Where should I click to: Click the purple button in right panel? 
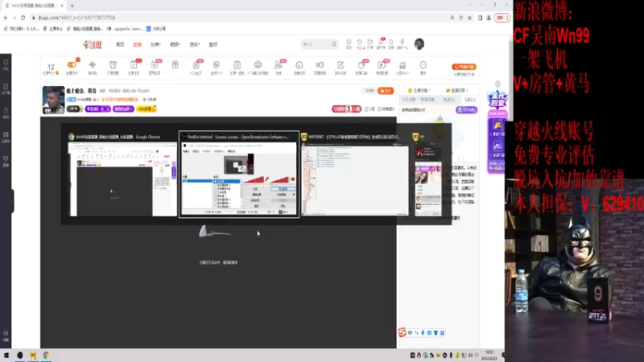(x=467, y=109)
